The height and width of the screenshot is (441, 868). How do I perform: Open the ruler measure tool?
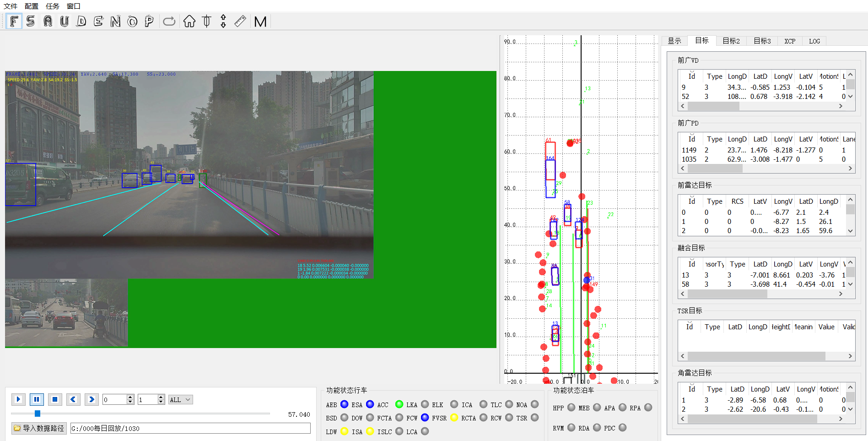point(240,21)
